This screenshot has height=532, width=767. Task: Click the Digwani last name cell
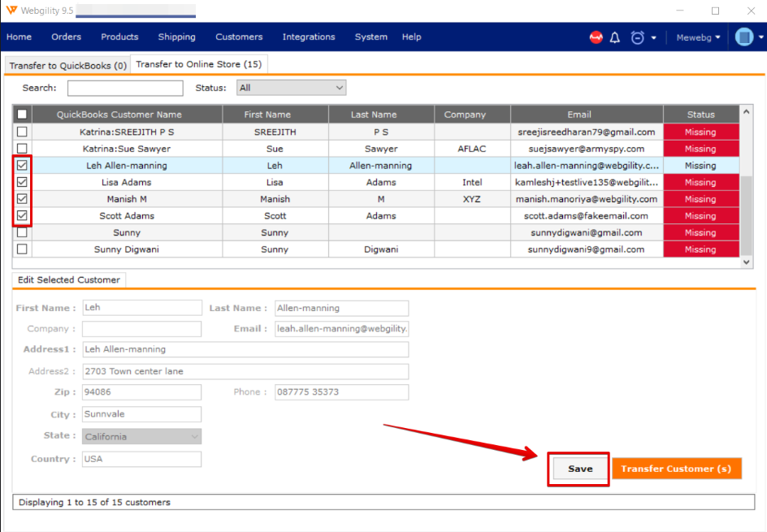click(x=382, y=249)
